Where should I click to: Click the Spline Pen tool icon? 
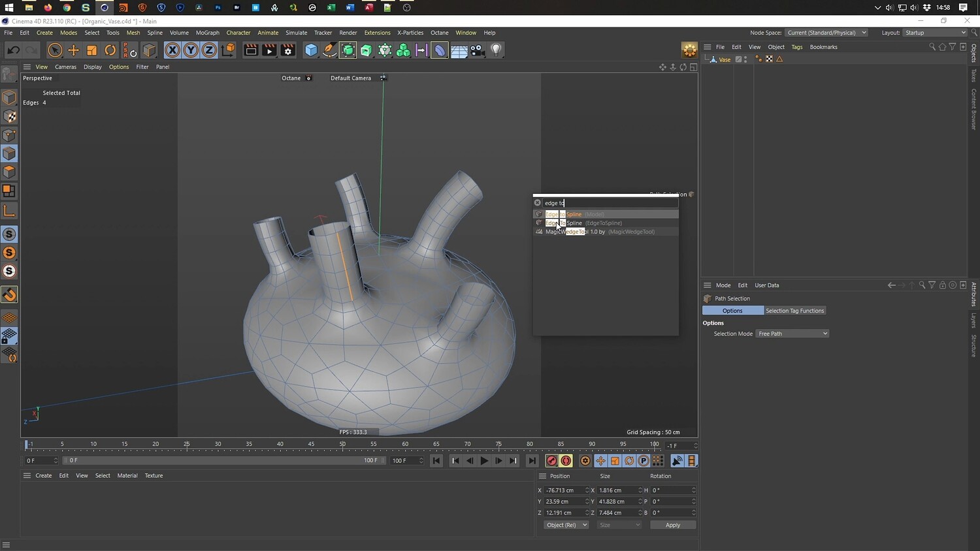[x=330, y=50]
